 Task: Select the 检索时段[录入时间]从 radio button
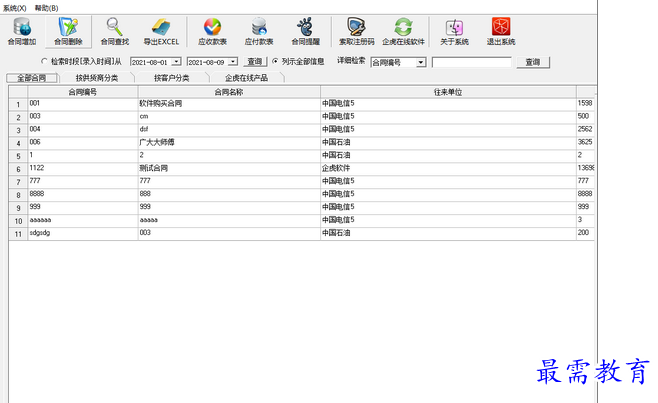(44, 61)
